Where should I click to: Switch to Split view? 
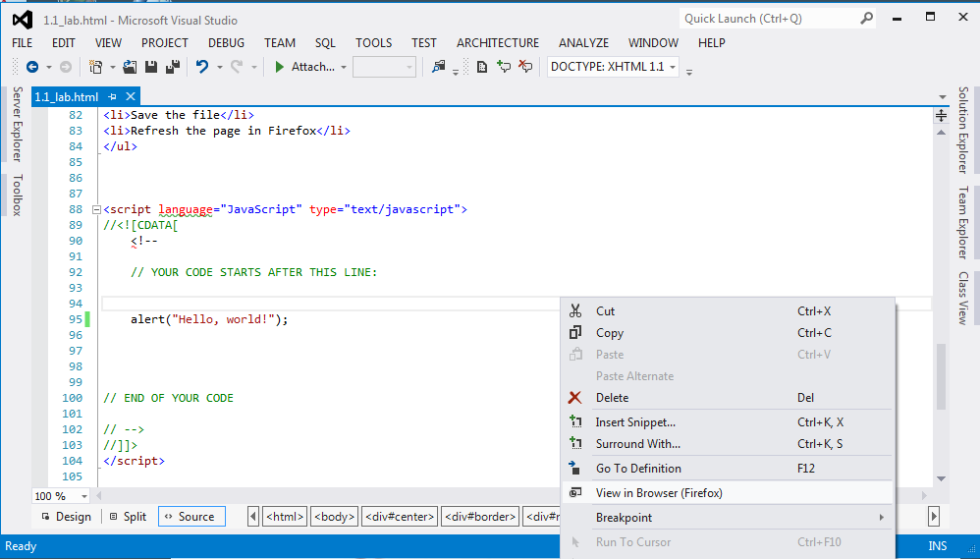point(128,517)
